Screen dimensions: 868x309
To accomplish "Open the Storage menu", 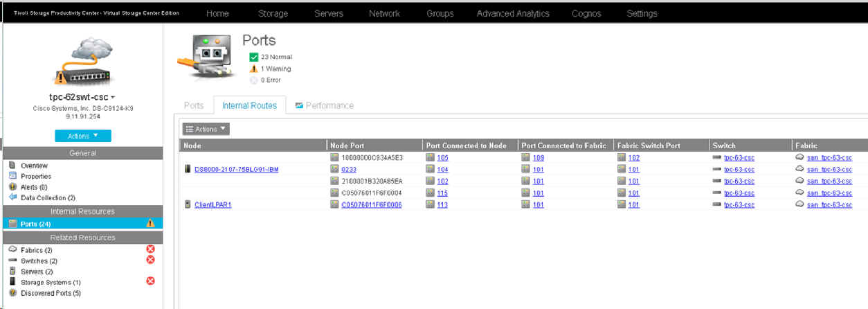I will click(x=273, y=13).
